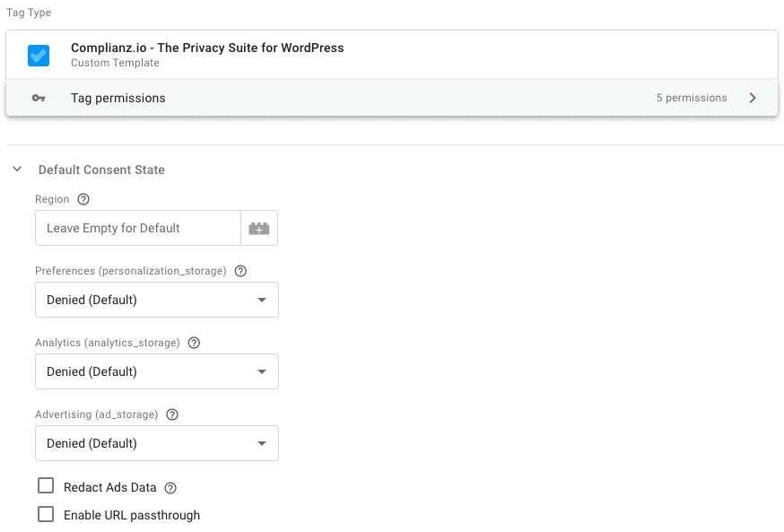The height and width of the screenshot is (532, 784).
Task: Click the 5 permissions label
Action: (692, 98)
